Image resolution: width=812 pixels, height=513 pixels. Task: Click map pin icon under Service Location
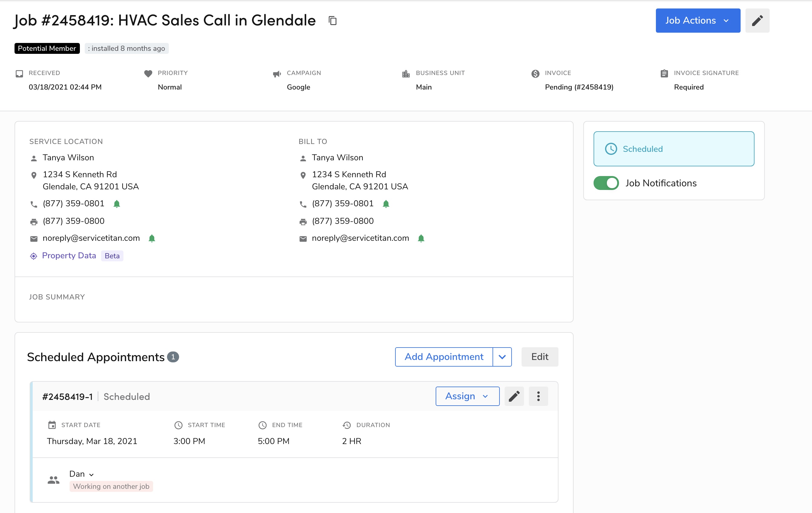[34, 175]
